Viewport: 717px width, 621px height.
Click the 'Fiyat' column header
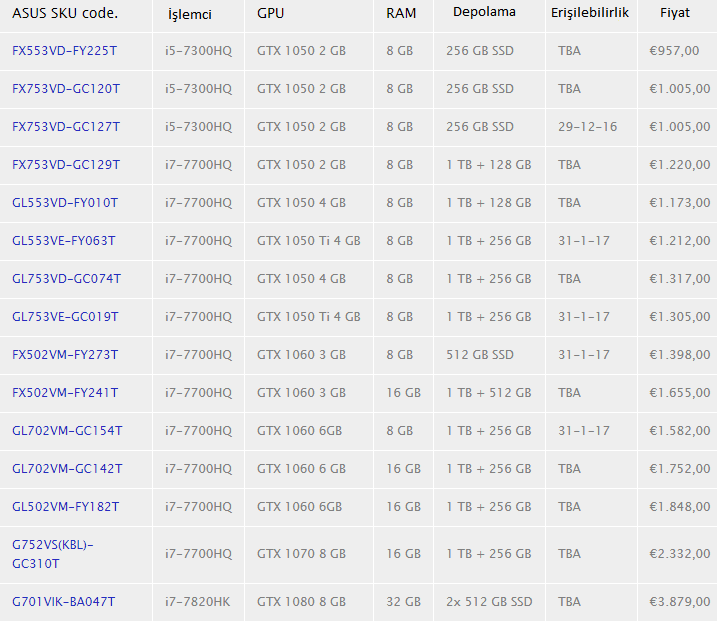click(675, 13)
